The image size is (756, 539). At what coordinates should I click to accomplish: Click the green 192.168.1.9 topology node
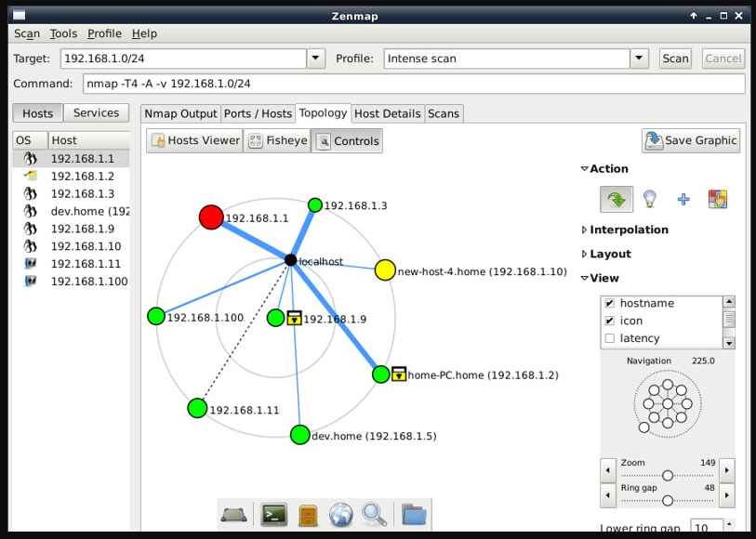pos(275,318)
